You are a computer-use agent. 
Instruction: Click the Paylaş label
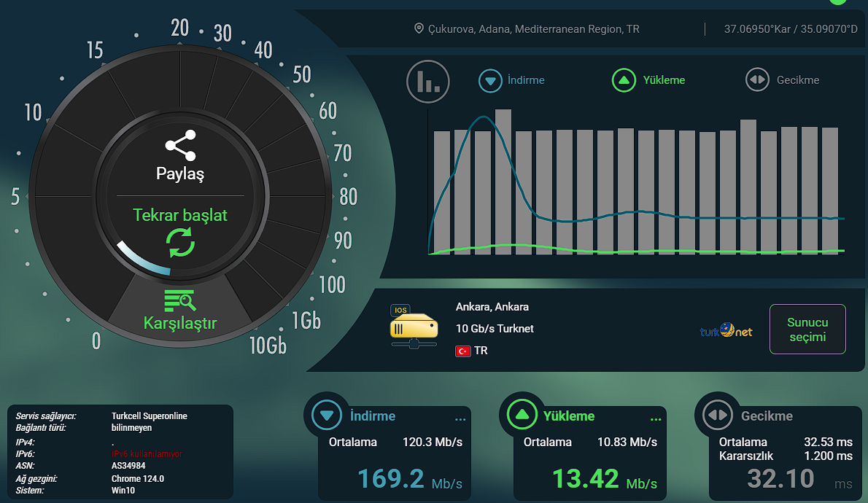click(x=180, y=173)
